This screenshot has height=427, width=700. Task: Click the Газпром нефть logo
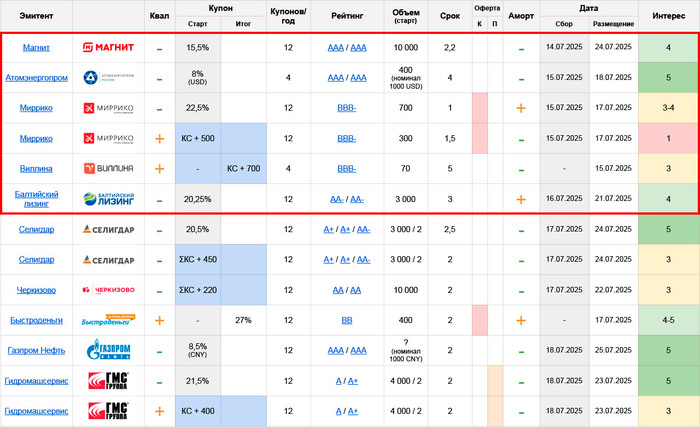tap(108, 351)
